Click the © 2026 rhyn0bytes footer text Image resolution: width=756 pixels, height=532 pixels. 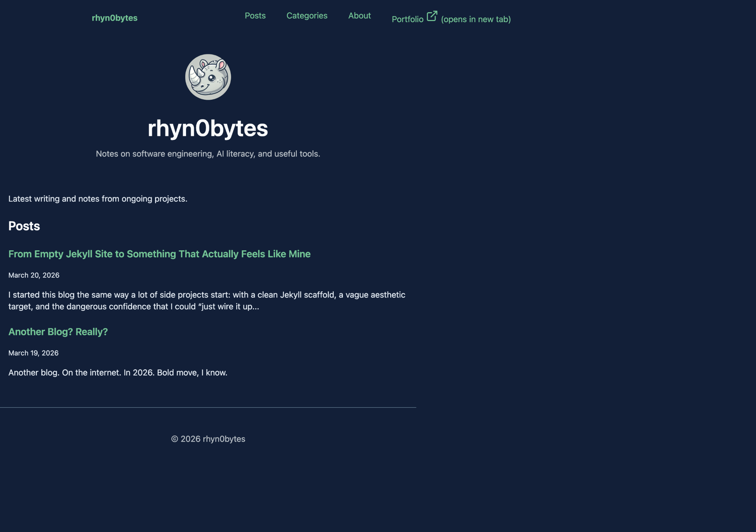[x=208, y=439]
